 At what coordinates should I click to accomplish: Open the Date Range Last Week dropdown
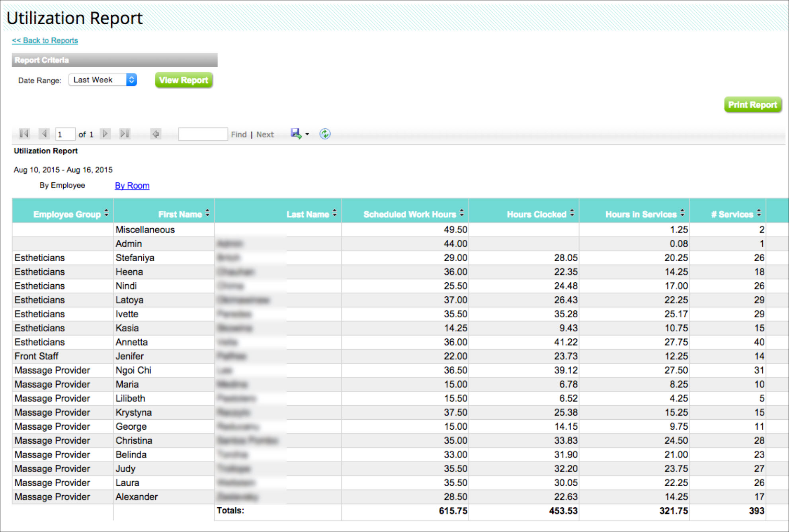pyautogui.click(x=103, y=80)
